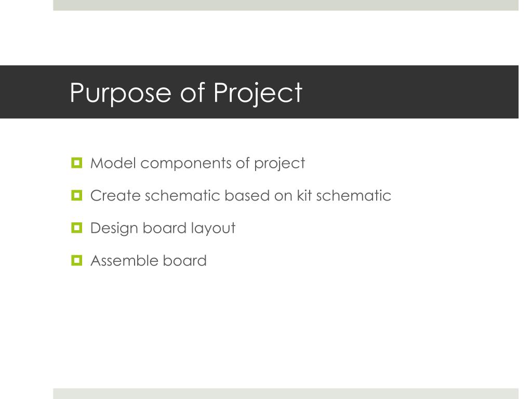The height and width of the screenshot is (399, 532).
Task: Click the word 'kit' in second bullet
Action: click(304, 196)
